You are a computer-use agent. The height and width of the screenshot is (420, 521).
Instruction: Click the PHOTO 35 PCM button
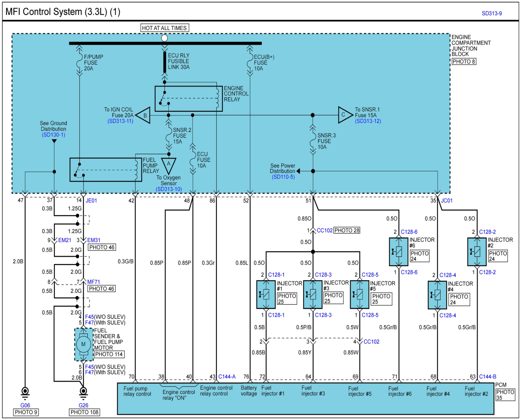pos(505,395)
